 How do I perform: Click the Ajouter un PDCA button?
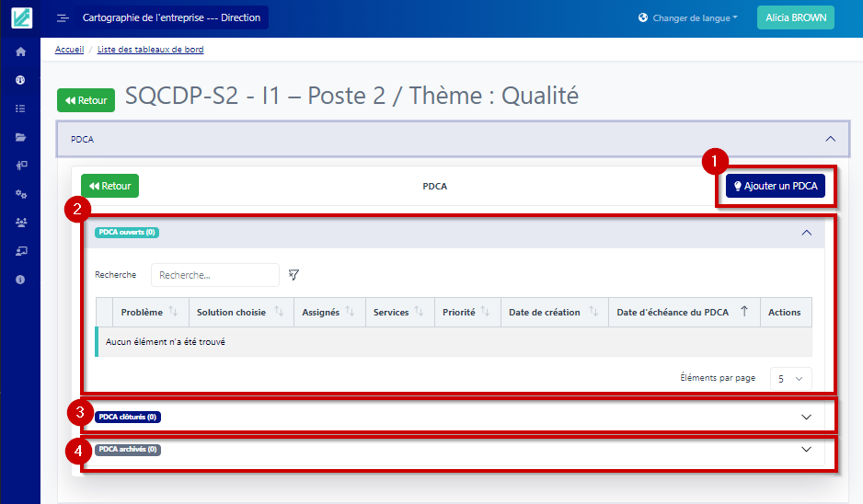pos(775,187)
